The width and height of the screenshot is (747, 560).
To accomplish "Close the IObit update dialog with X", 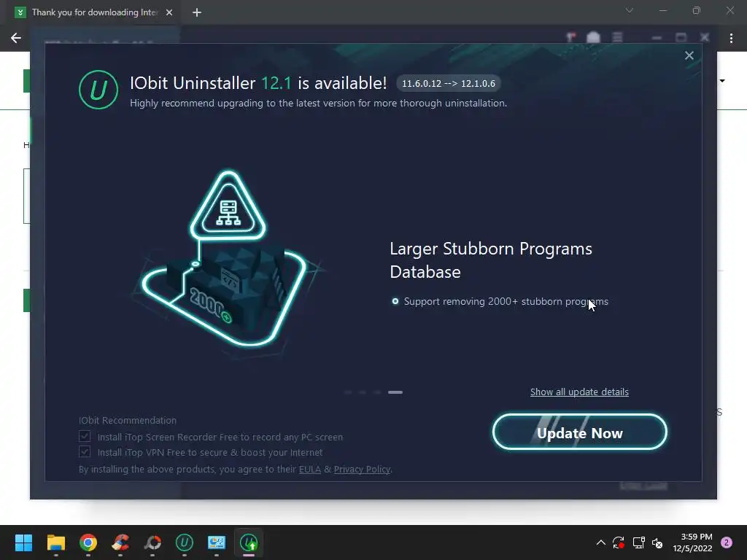I will (x=689, y=55).
